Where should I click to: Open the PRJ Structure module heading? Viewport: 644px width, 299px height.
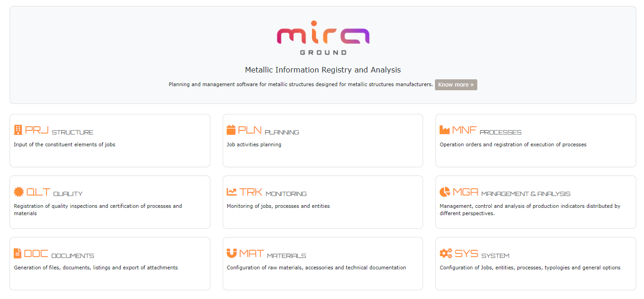point(59,131)
